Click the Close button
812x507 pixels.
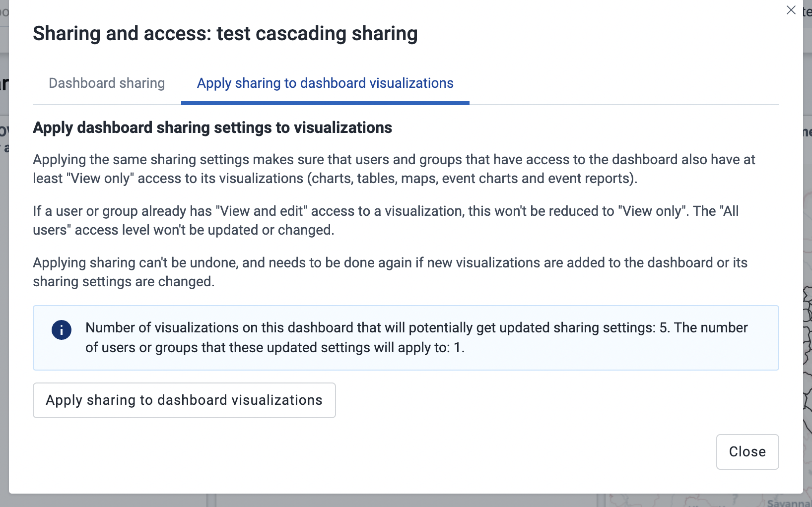click(747, 451)
